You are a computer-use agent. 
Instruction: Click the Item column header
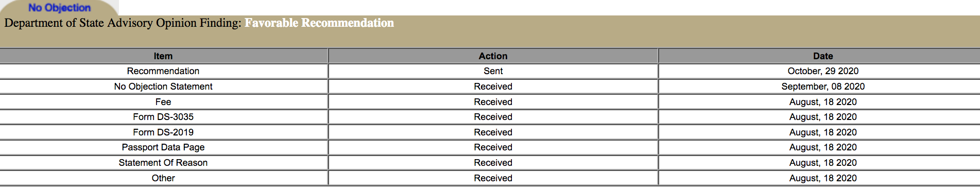coord(163,56)
